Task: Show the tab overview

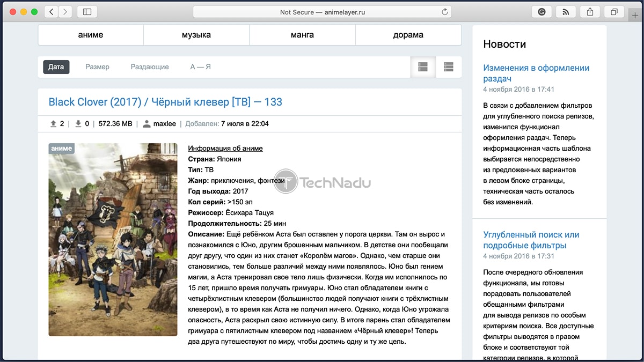Action: pos(614,12)
